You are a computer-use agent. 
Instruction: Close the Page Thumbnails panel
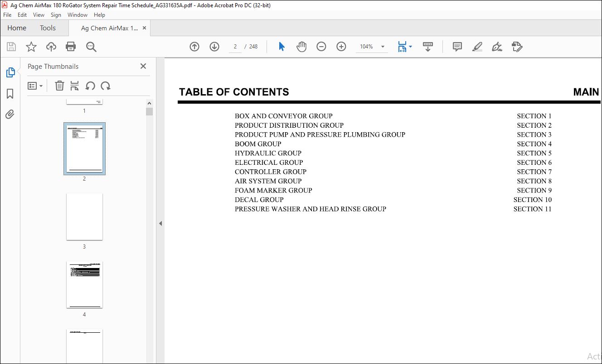tap(143, 66)
